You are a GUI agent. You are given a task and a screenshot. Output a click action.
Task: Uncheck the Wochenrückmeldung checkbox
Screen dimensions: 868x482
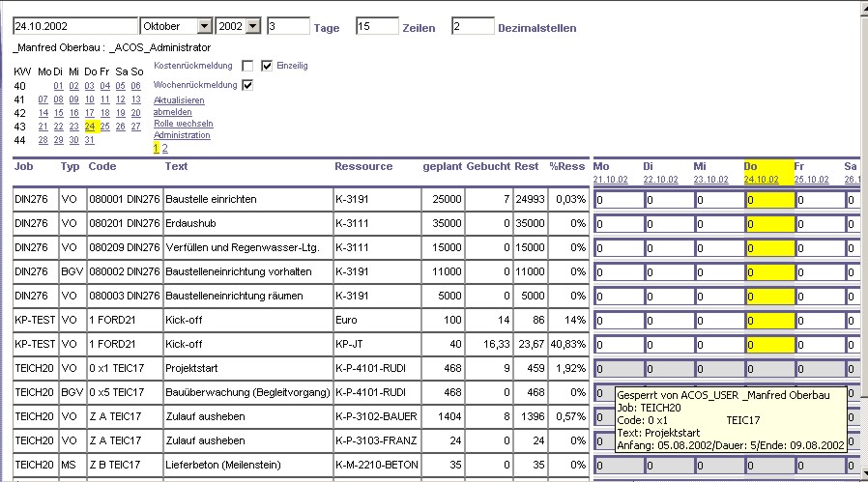[x=247, y=85]
